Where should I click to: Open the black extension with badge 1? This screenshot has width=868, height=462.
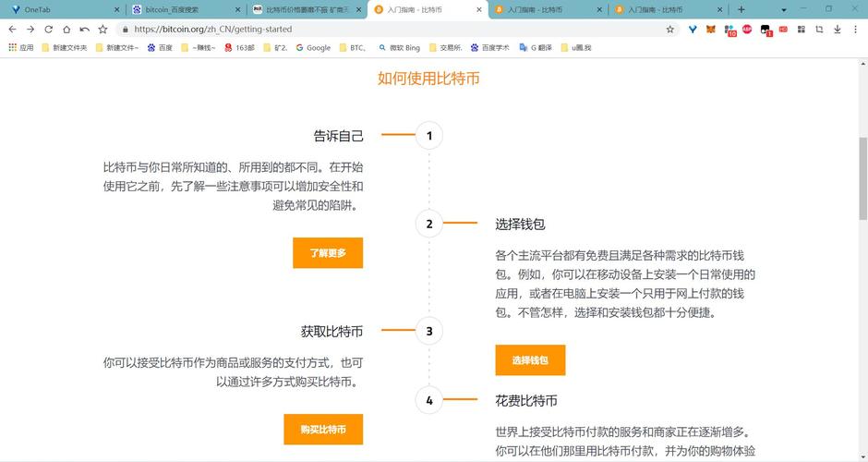[x=766, y=30]
